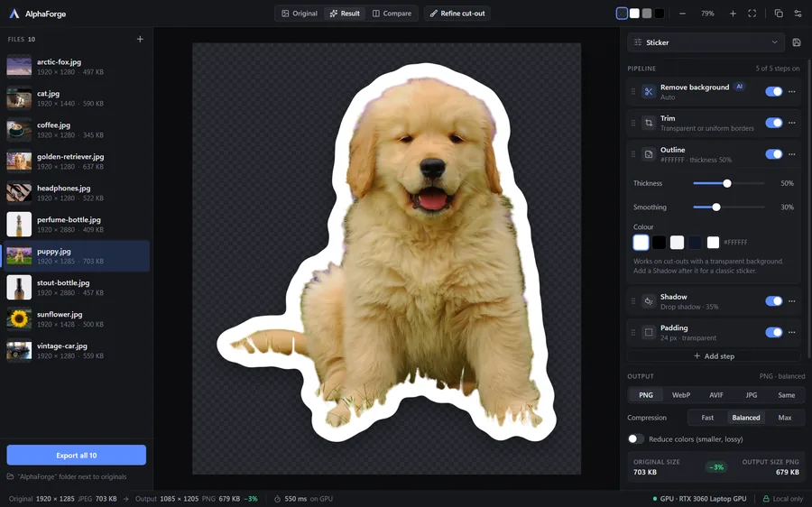This screenshot has height=507, width=812.
Task: Turn off the Padding step toggle
Action: 774,333
